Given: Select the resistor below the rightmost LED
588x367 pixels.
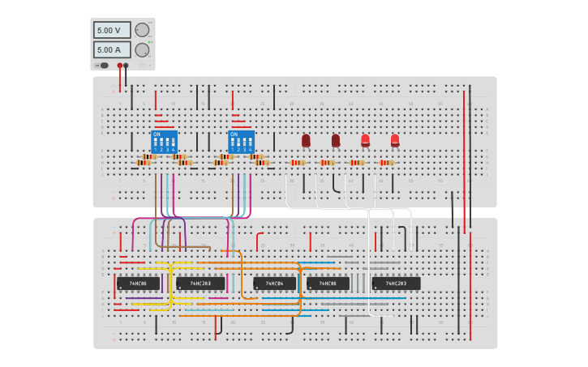Looking at the screenshot, I should click(x=387, y=162).
